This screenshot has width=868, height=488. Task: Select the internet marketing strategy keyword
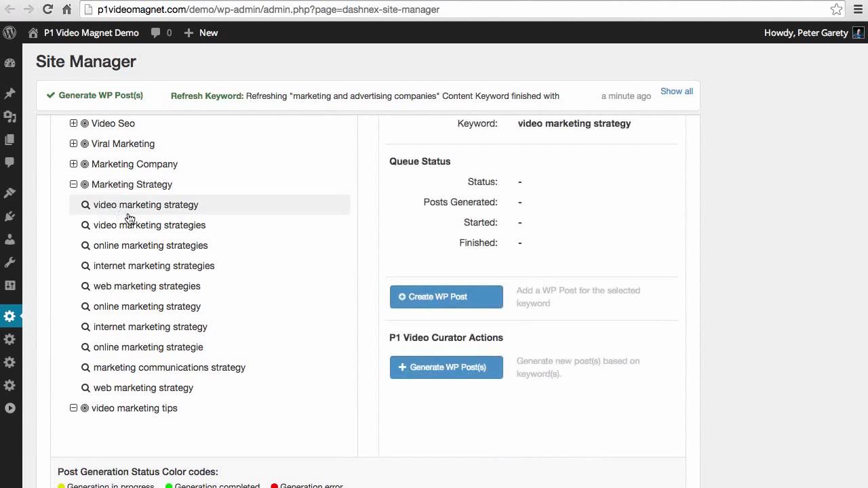click(151, 327)
